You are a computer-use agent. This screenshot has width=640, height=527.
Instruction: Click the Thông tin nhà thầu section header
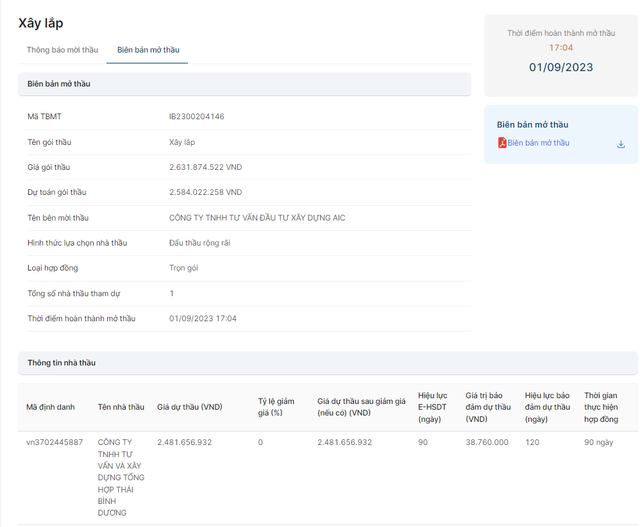[62, 362]
